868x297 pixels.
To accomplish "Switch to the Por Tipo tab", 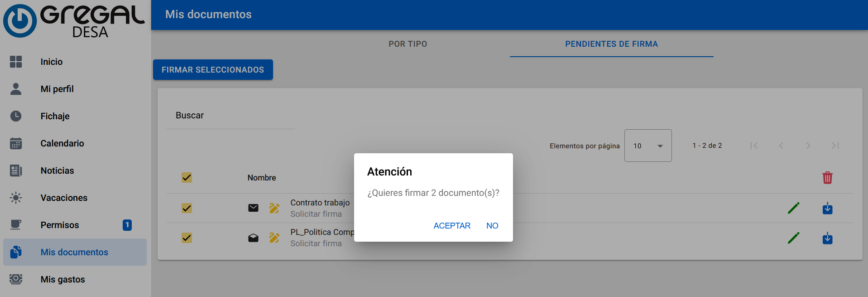I will (x=408, y=44).
